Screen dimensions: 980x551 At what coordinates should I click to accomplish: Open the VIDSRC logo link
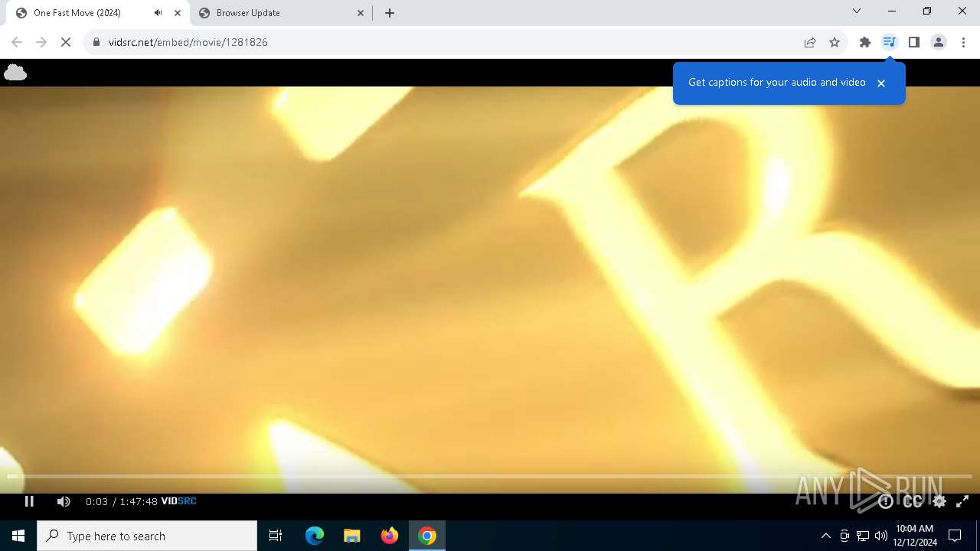tap(178, 501)
